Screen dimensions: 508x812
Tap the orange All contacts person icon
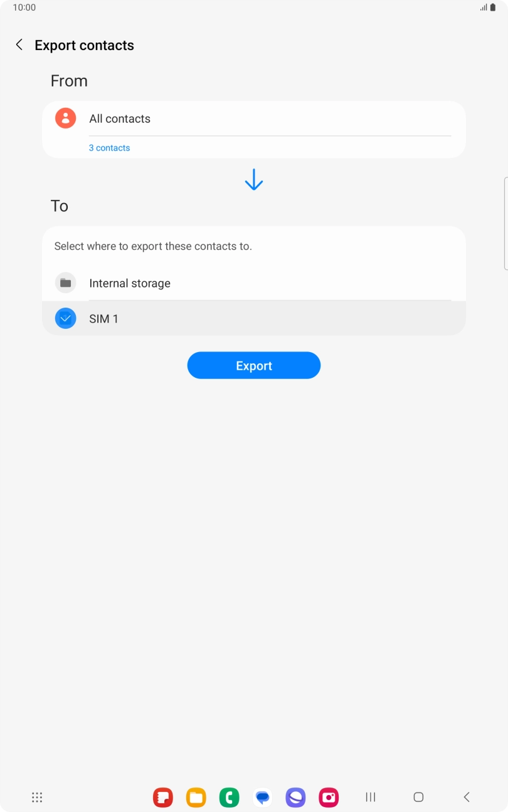[x=65, y=118]
